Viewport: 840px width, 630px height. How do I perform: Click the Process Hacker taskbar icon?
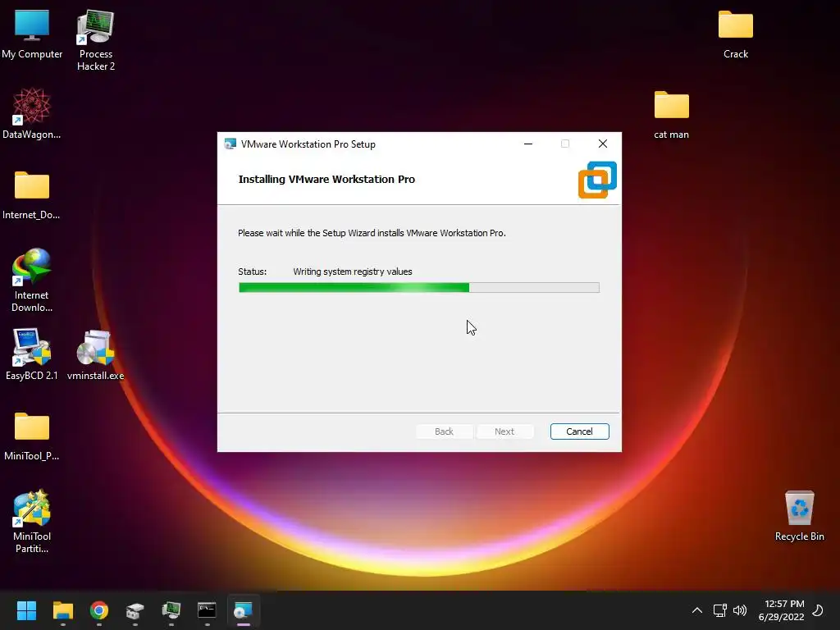click(171, 610)
